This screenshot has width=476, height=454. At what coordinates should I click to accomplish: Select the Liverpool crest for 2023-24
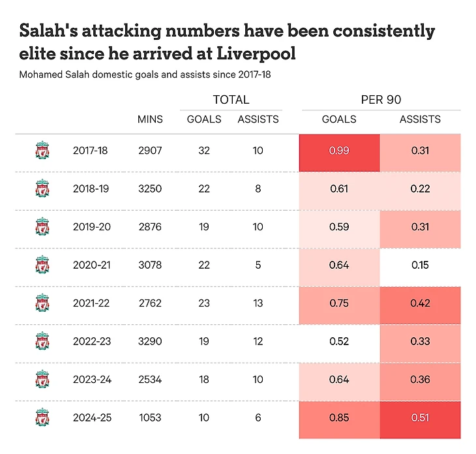click(x=42, y=379)
